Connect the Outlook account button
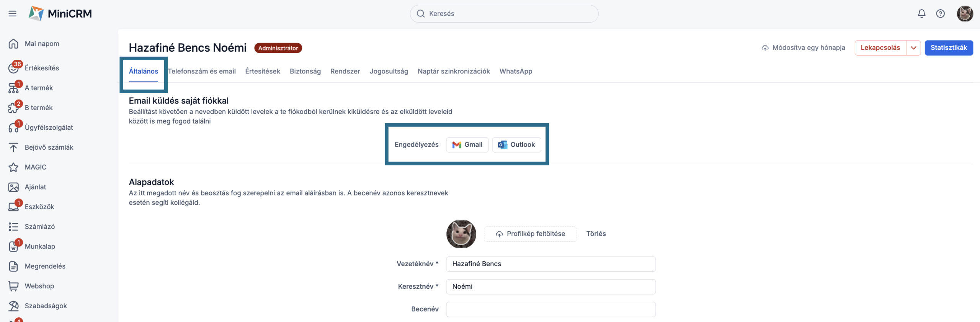The image size is (980, 322). 516,145
